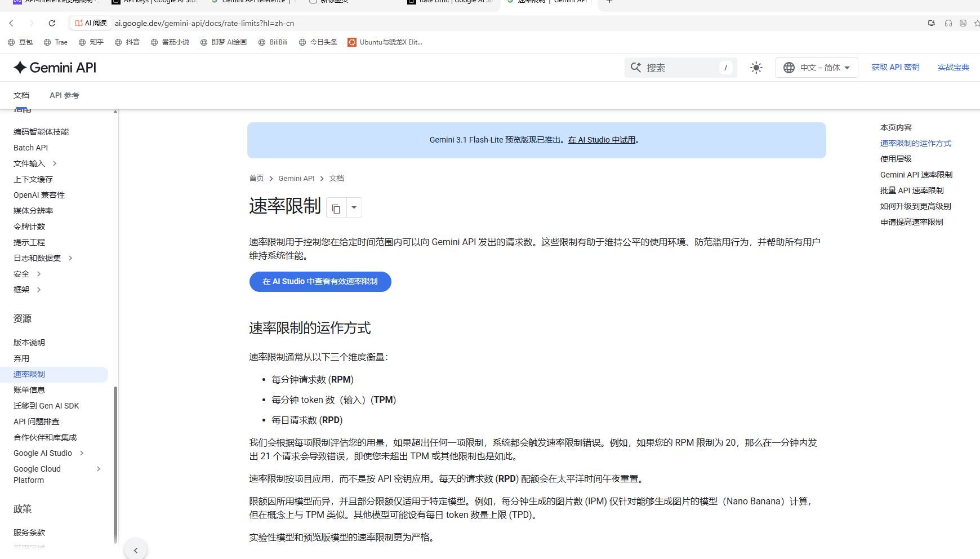The height and width of the screenshot is (559, 980).
Task: Open 弃用 in the sidebar
Action: pyautogui.click(x=21, y=358)
